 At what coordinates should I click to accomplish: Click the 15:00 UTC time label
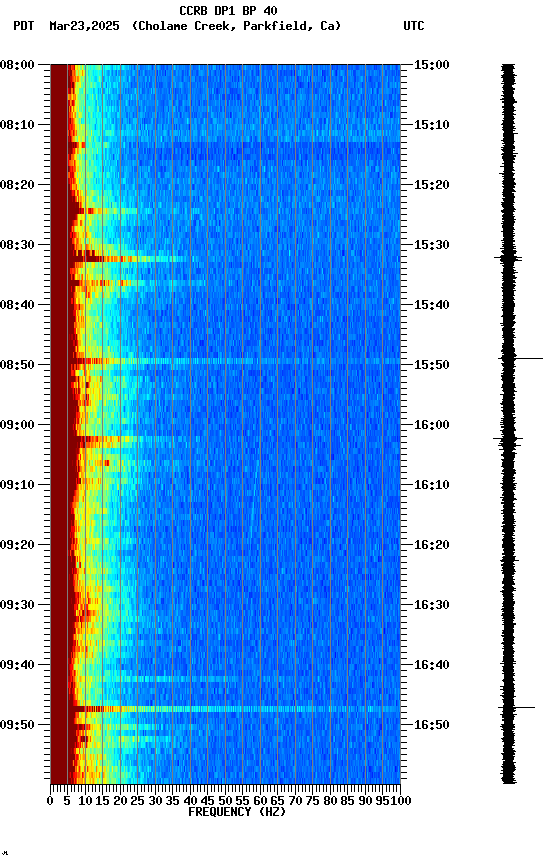pos(432,65)
